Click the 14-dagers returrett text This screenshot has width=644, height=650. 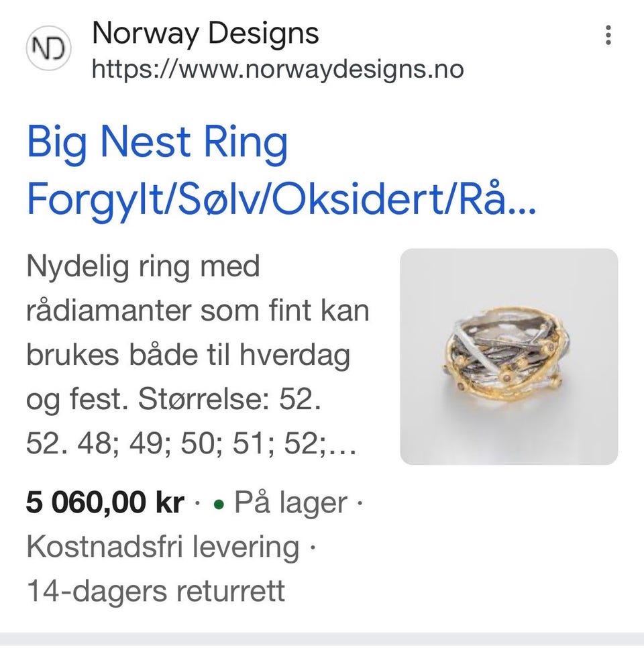(156, 591)
